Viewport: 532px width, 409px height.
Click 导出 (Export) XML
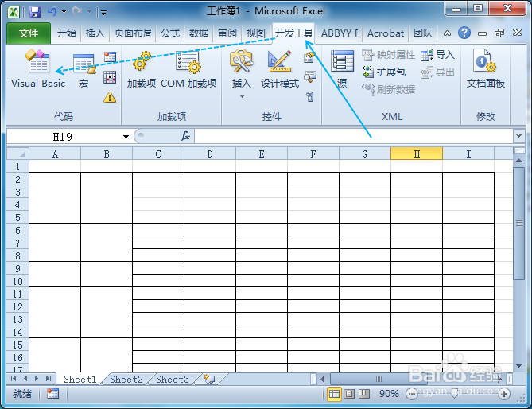[x=437, y=72]
